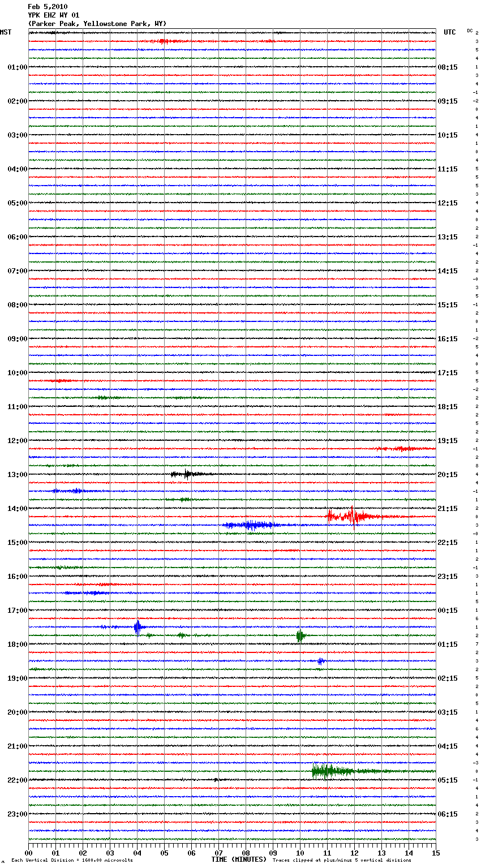Click the '01:00' MST time label
Viewport: 481px width, 868px height.
click(18, 67)
